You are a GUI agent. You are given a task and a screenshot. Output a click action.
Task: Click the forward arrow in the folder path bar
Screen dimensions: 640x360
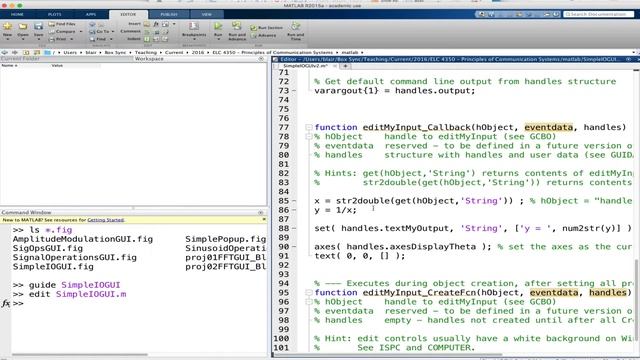click(x=15, y=53)
